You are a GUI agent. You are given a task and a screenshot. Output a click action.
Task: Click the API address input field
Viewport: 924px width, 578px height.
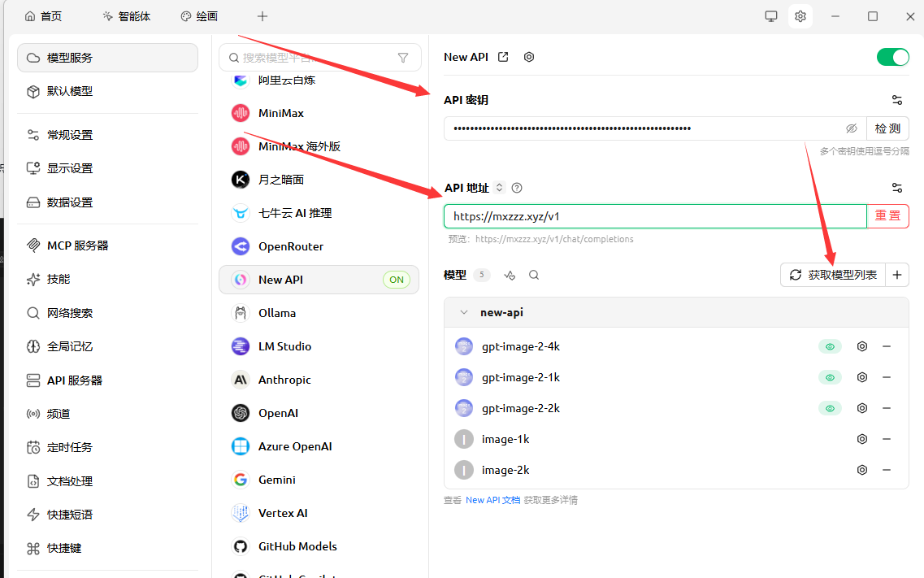655,216
